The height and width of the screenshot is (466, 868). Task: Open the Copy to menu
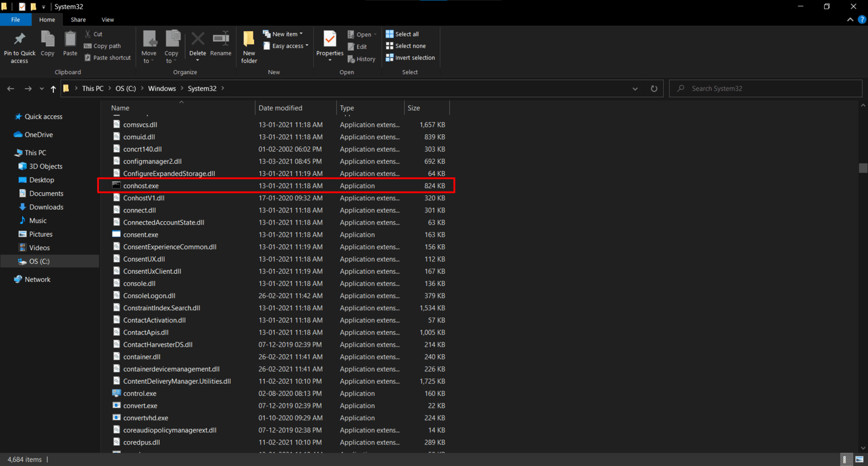click(x=172, y=47)
